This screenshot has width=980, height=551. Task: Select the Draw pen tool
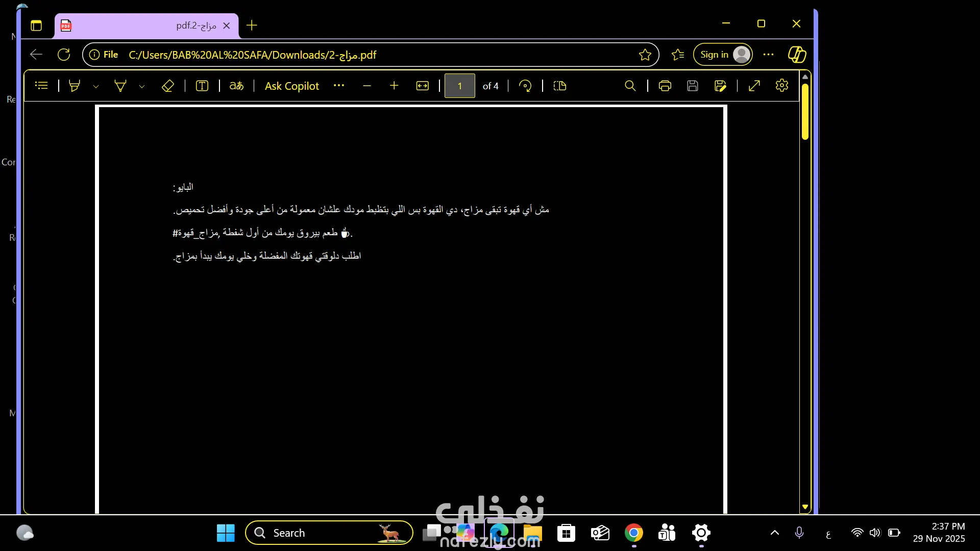(120, 86)
